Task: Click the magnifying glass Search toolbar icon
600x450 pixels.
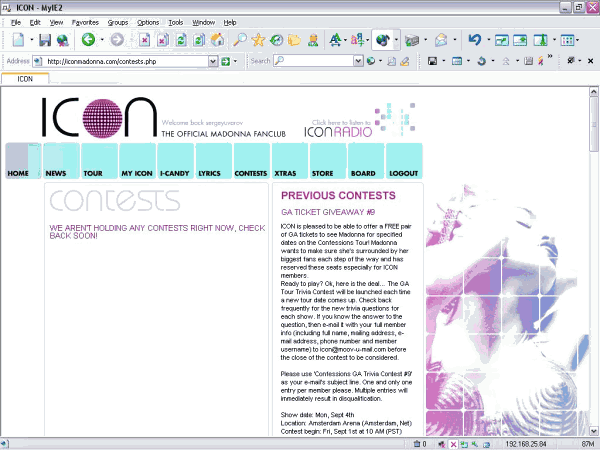Action: coord(240,40)
